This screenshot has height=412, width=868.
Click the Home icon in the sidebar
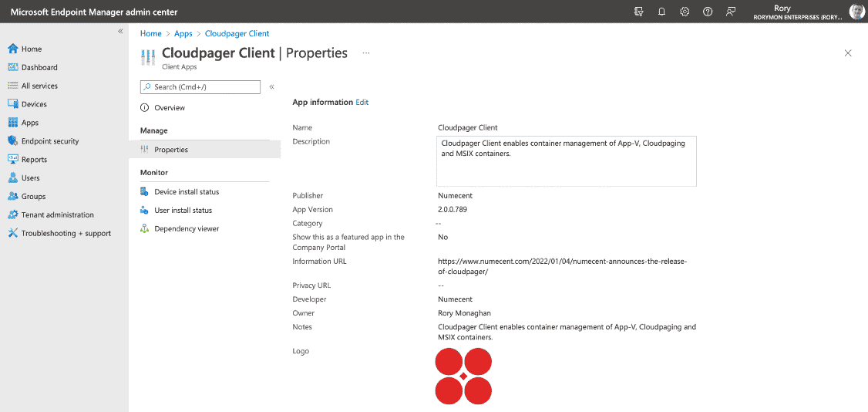pos(13,49)
